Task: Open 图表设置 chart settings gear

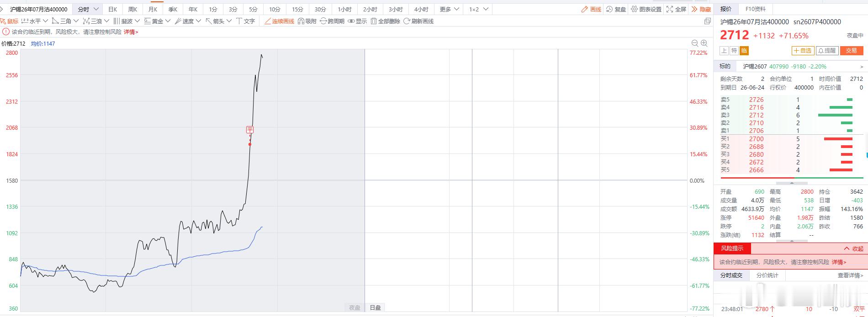Action: click(x=646, y=9)
